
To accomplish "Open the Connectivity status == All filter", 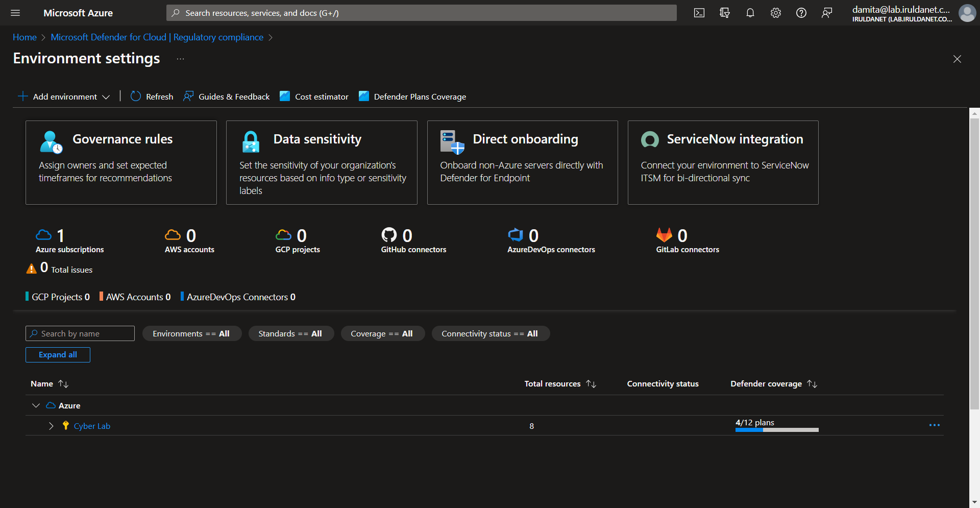I will coord(490,333).
